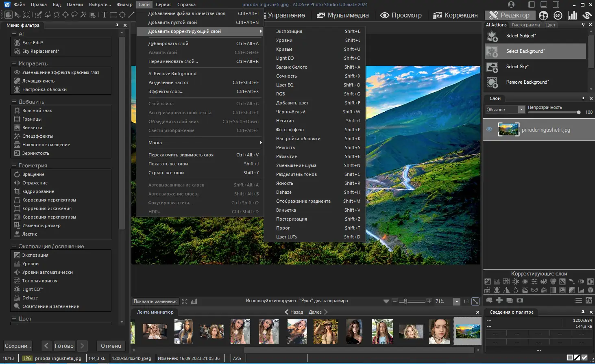Click the Готово button
Screen dimensions: 595x364
click(64, 346)
